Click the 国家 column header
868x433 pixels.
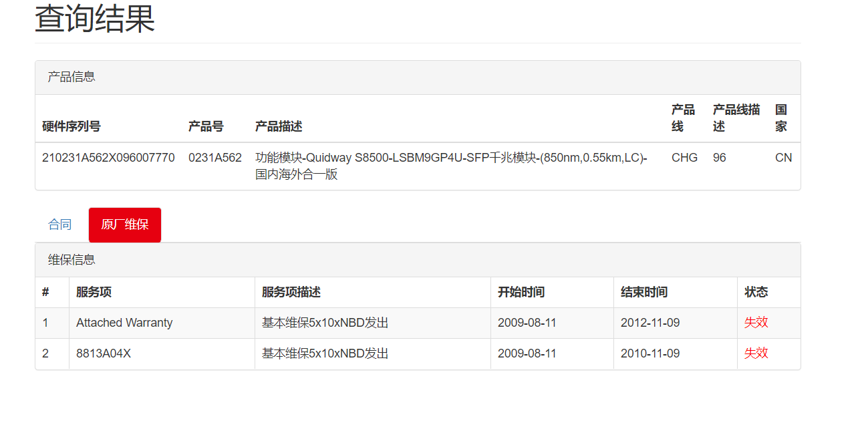point(781,118)
